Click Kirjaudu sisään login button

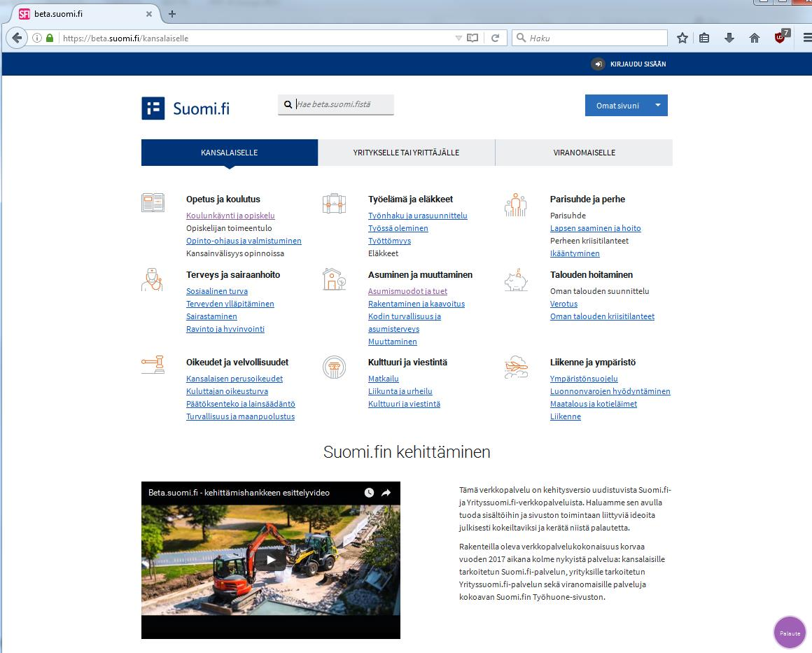point(629,64)
